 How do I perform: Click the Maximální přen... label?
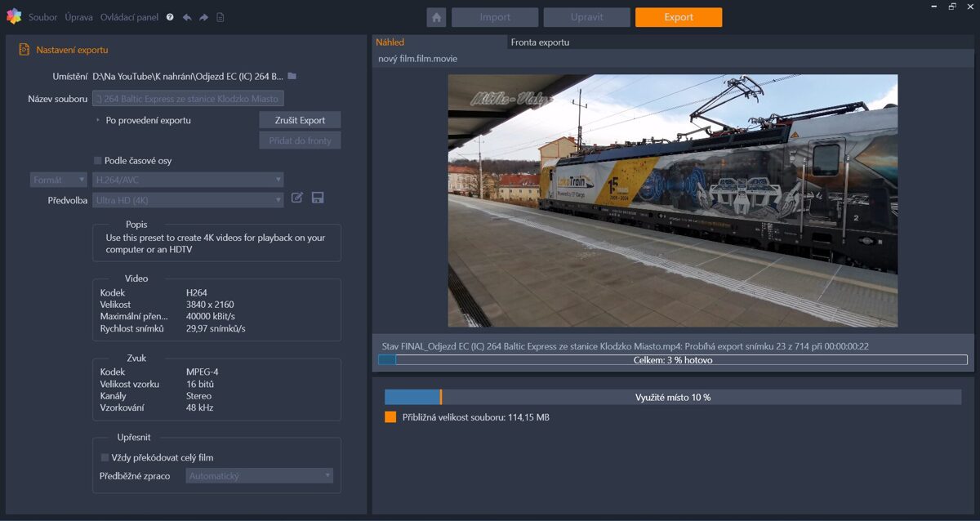click(x=134, y=317)
